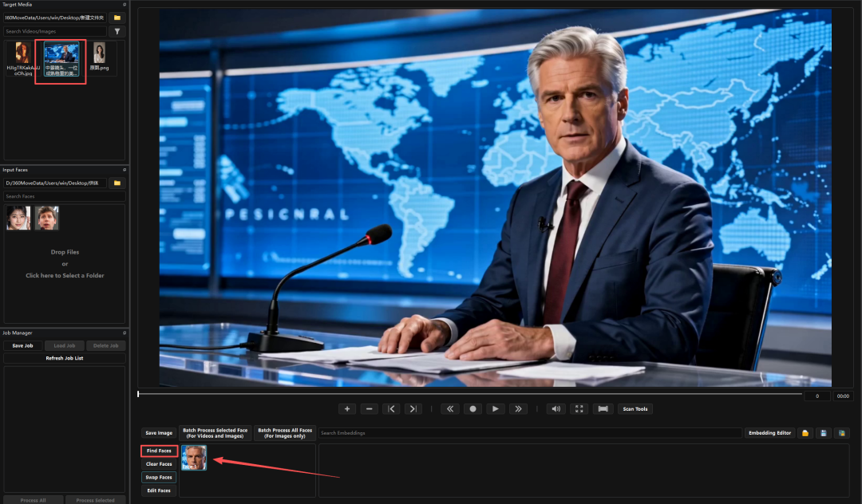Image resolution: width=862 pixels, height=504 pixels.
Task: Click Save Job
Action: point(22,346)
